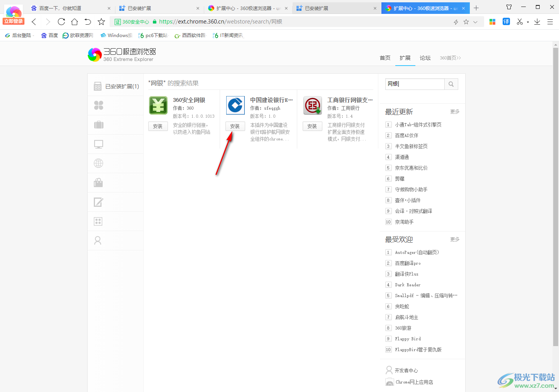Click the translate extension icon
The width and height of the screenshot is (559, 392).
click(506, 22)
